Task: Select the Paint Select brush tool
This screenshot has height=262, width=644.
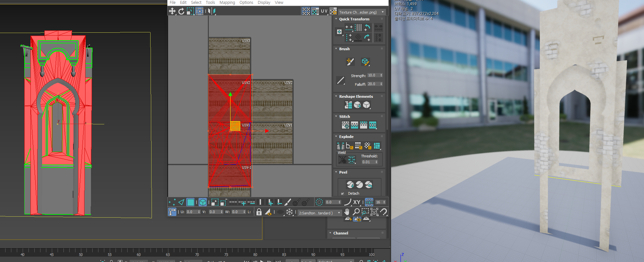Action: click(288, 202)
